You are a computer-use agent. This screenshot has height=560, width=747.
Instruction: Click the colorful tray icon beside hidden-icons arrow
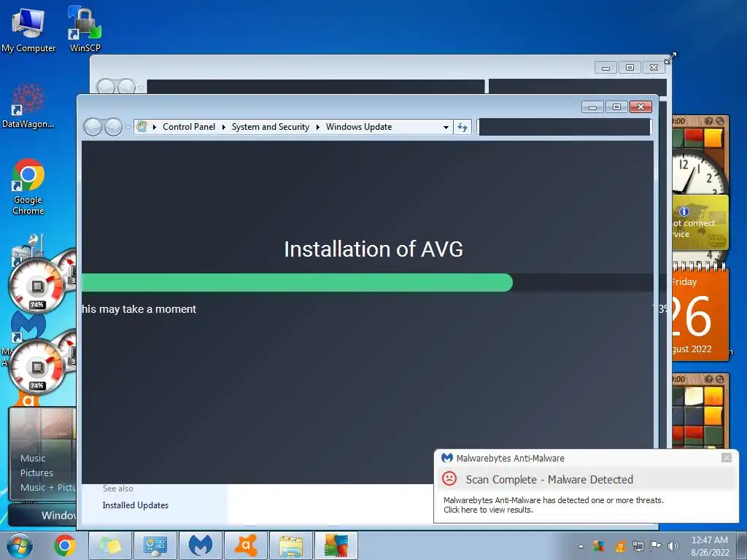(x=599, y=546)
